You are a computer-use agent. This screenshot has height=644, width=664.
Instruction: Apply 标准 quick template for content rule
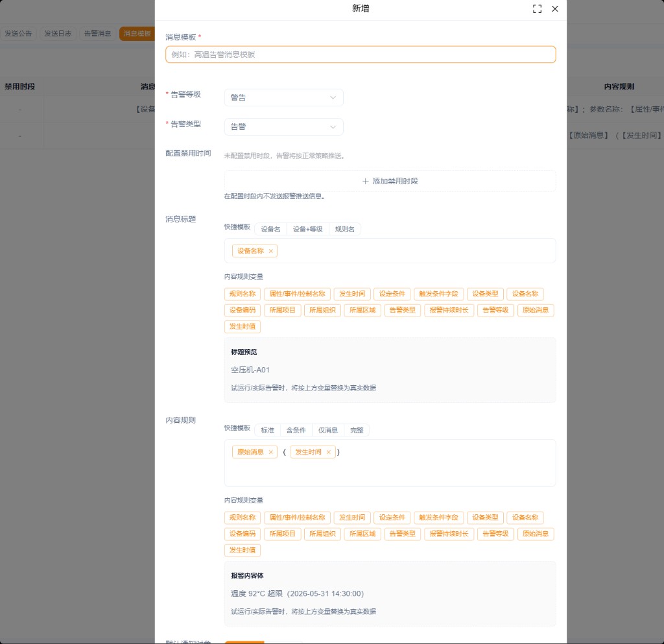point(267,430)
